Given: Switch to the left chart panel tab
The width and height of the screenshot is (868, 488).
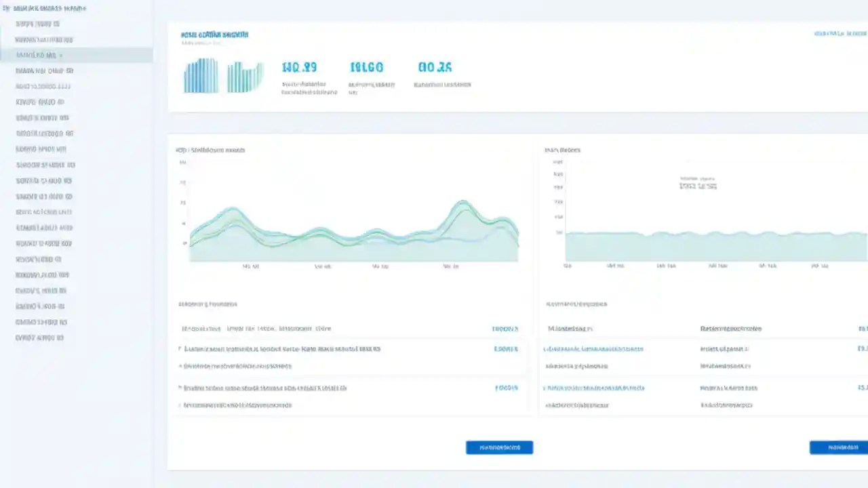Looking at the screenshot, I should [210, 150].
